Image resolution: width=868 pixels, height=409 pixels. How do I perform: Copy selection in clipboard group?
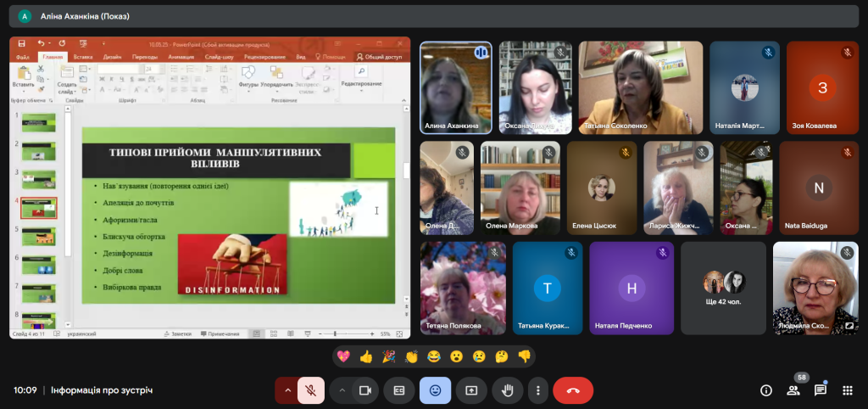pos(41,79)
